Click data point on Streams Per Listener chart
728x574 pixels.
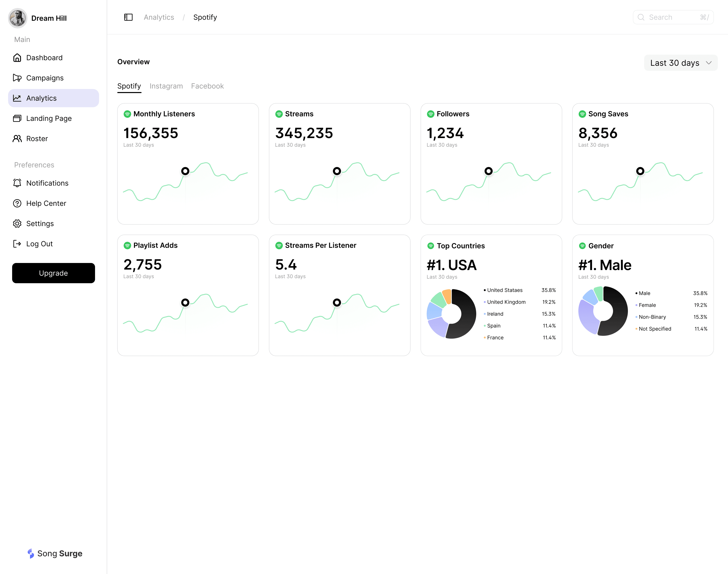[337, 302]
